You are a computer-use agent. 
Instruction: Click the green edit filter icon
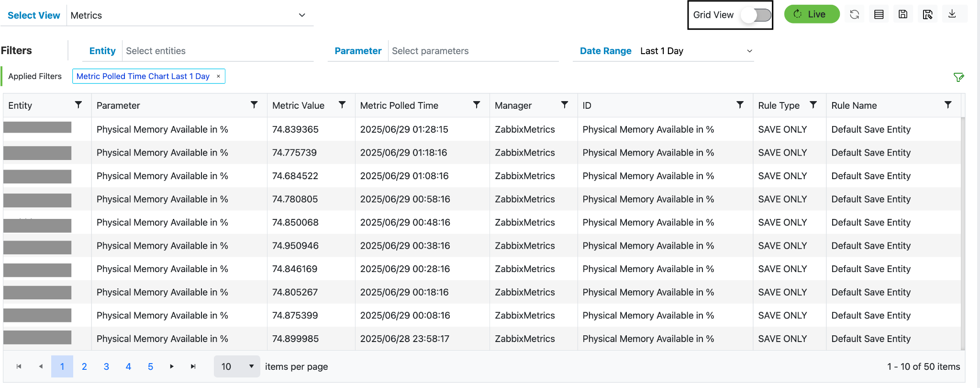(x=958, y=77)
